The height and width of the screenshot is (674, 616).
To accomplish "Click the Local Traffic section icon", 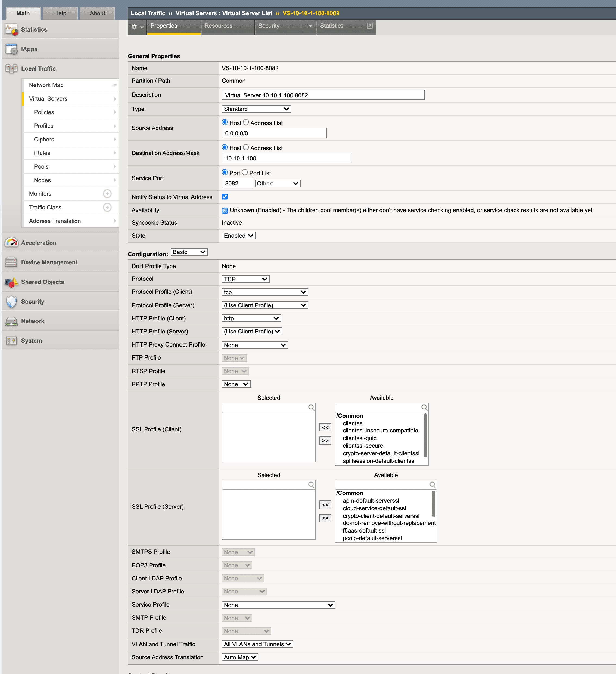I will click(x=11, y=69).
